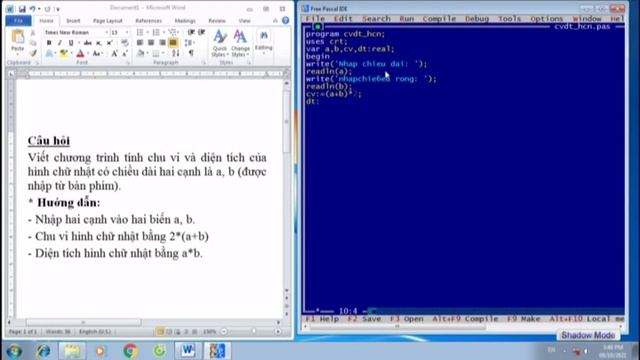Viewport: 640px width, 360px height.
Task: Switch to the View tab in Word
Action: click(x=244, y=21)
